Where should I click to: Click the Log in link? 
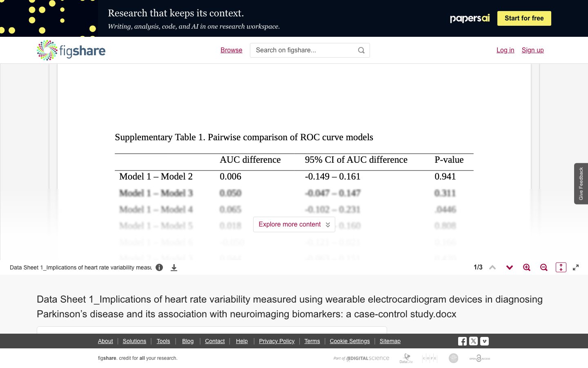tap(505, 50)
